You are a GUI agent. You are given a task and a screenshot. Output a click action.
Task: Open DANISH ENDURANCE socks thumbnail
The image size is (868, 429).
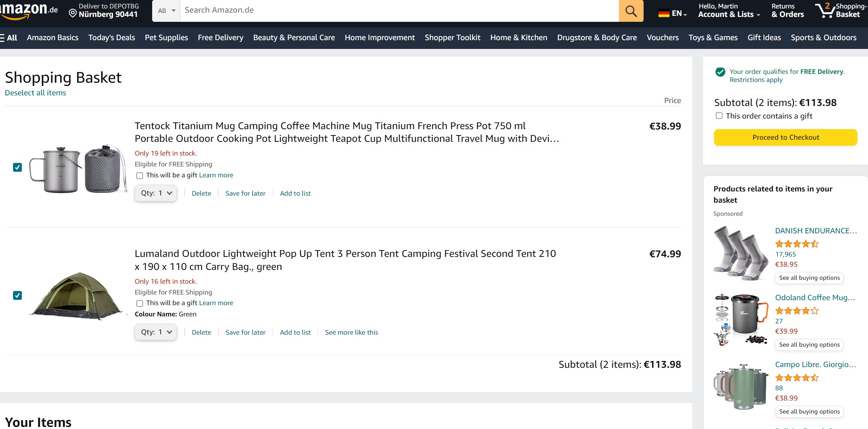point(740,253)
